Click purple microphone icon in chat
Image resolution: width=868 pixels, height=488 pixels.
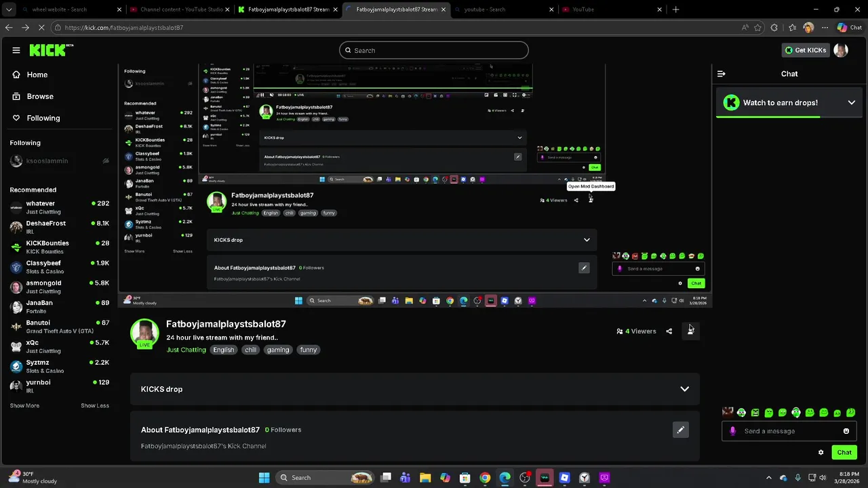point(732,431)
